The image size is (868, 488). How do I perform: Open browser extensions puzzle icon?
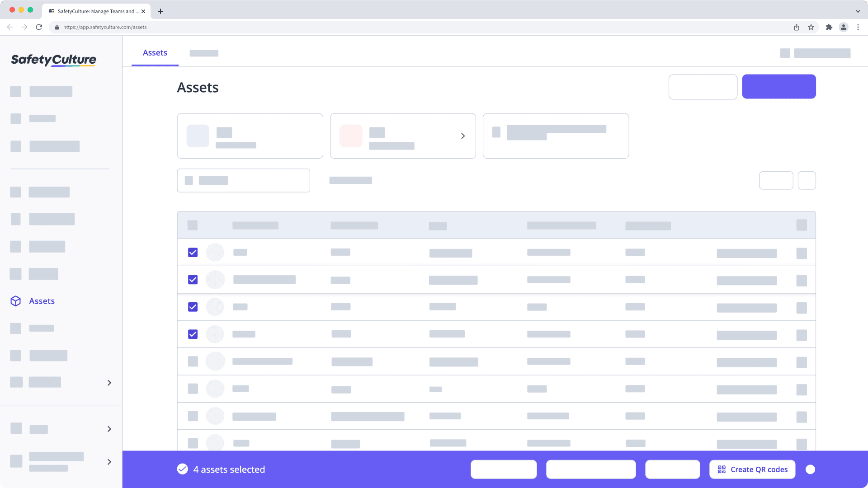click(829, 27)
